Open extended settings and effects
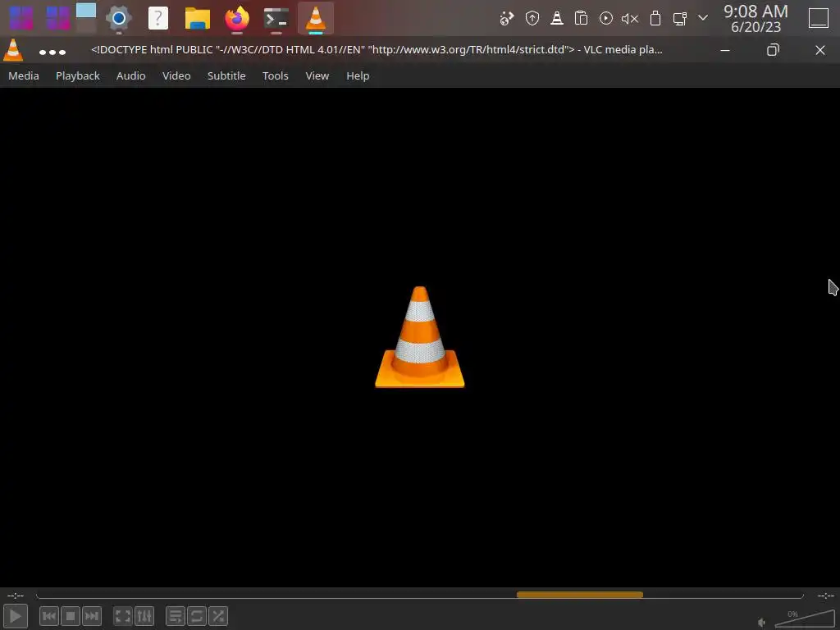 (x=144, y=616)
